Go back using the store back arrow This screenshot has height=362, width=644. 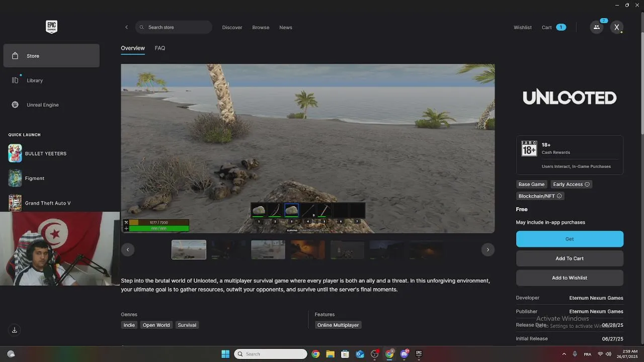tap(126, 27)
